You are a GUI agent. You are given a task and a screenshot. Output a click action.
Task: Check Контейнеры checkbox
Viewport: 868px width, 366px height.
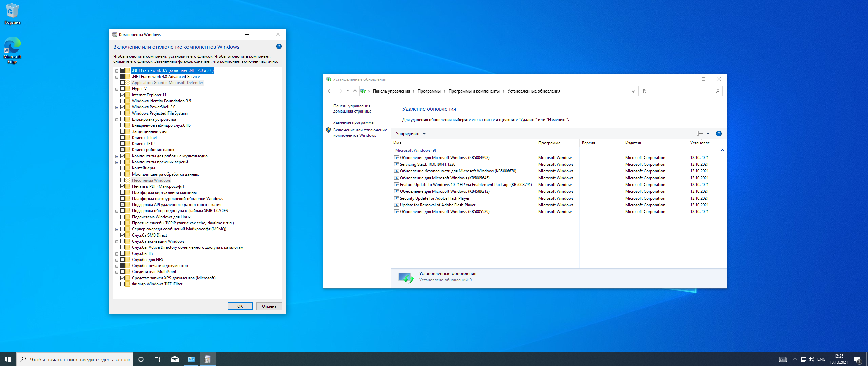(x=123, y=168)
